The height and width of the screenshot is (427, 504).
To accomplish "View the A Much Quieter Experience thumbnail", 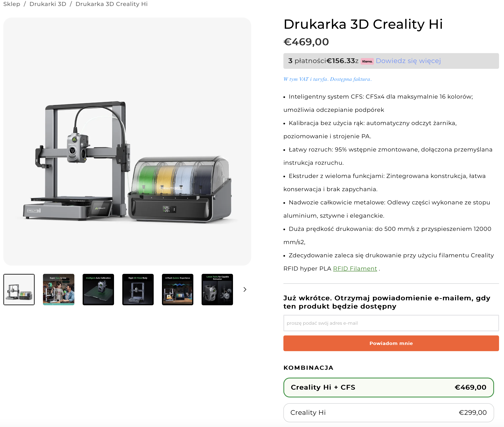I will pos(178,290).
